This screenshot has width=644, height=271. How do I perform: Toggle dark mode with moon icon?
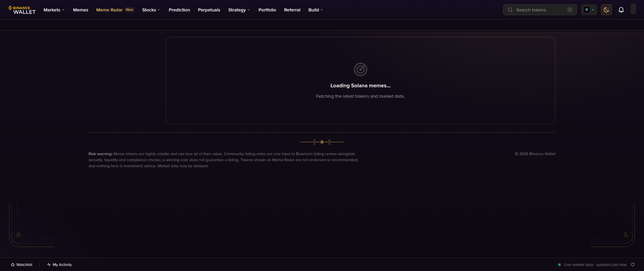click(606, 10)
